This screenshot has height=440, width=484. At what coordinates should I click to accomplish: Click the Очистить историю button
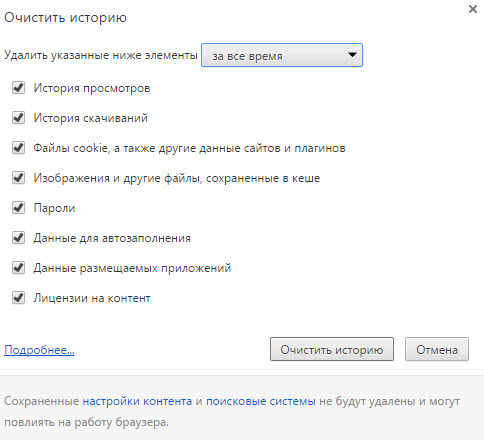point(332,349)
